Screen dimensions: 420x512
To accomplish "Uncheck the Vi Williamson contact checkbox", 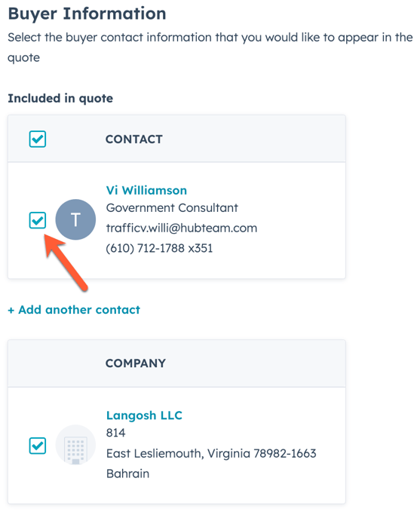I will pyautogui.click(x=38, y=220).
